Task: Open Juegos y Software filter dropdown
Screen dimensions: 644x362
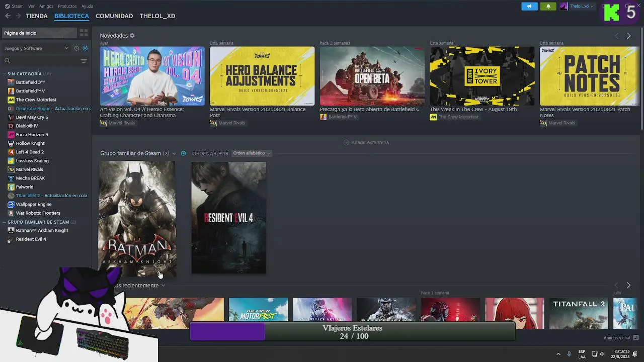Action: [x=36, y=48]
